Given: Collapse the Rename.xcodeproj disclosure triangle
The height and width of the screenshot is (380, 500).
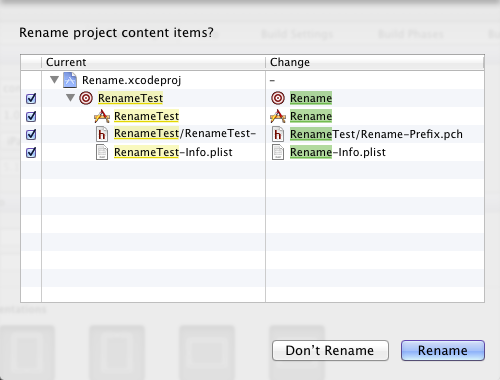Looking at the screenshot, I should 54,80.
